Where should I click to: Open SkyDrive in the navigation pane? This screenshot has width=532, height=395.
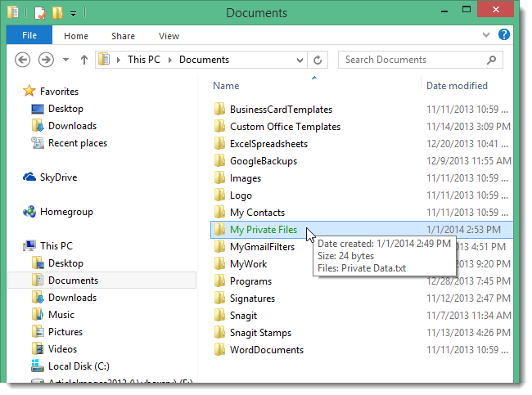pos(58,177)
